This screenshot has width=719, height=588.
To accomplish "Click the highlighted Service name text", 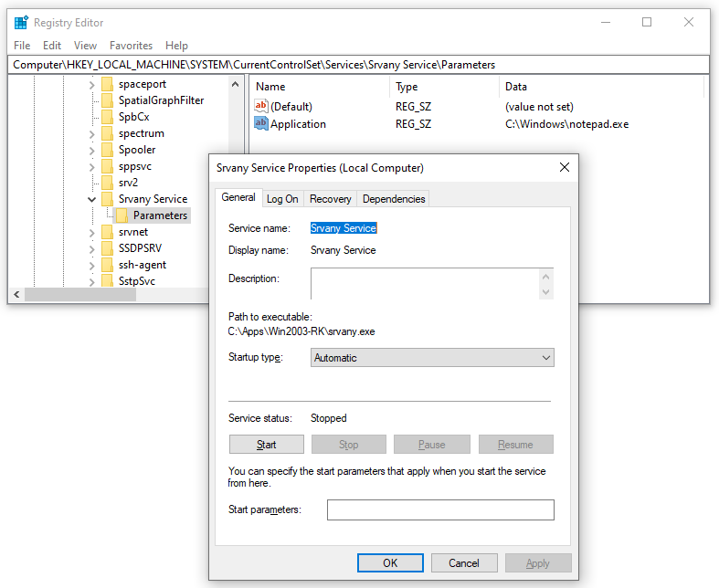I will tap(344, 227).
